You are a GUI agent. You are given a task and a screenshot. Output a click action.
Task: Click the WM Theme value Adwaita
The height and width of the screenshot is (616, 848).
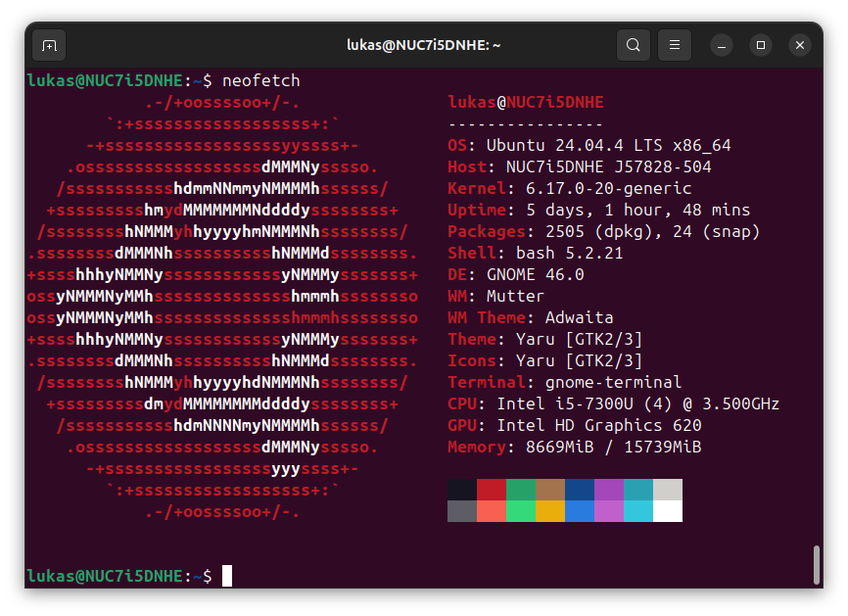[x=580, y=317]
